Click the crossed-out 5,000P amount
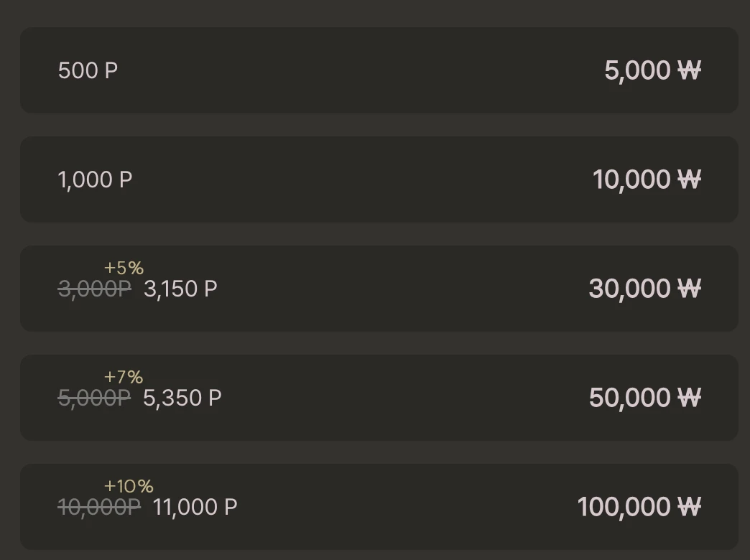Screen dimensions: 750x560 94,398
